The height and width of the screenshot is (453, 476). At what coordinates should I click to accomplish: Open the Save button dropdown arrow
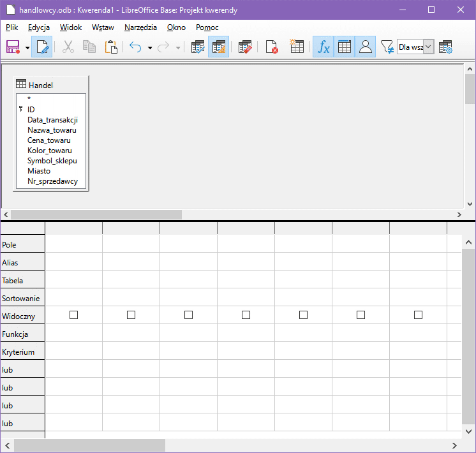tap(27, 48)
